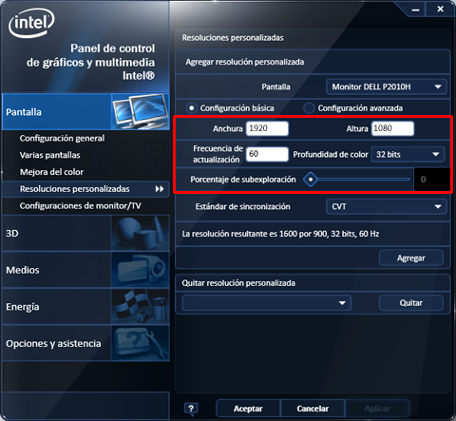Click the Pantalla monitors icon
Viewport: 456px width, 421px height.
coord(140,111)
